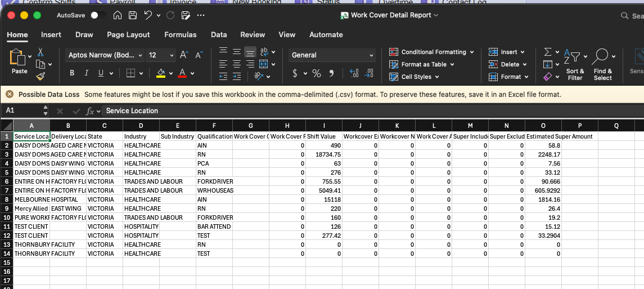Click the Home icon in title bar
Image resolution: width=644 pixels, height=289 pixels.
[x=118, y=15]
